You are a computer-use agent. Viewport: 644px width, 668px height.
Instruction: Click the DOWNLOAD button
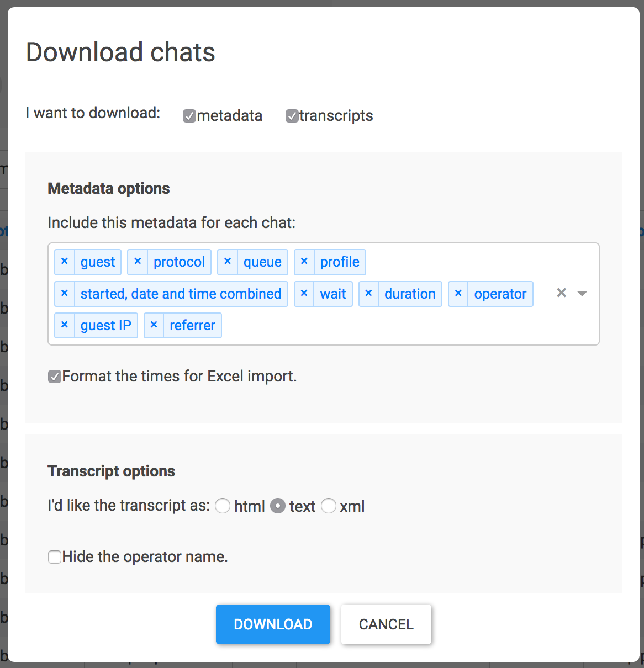[273, 624]
